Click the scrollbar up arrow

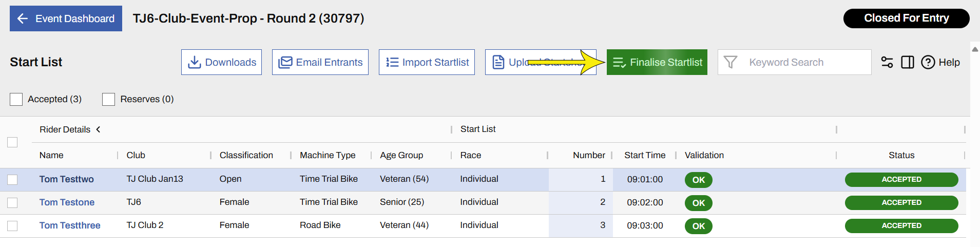tap(975, 49)
